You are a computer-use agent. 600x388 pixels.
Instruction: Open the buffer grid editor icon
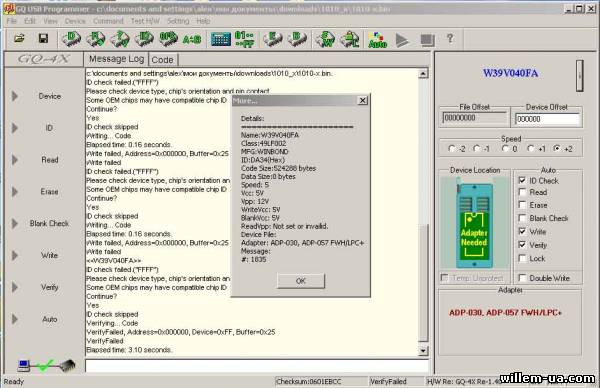221,39
